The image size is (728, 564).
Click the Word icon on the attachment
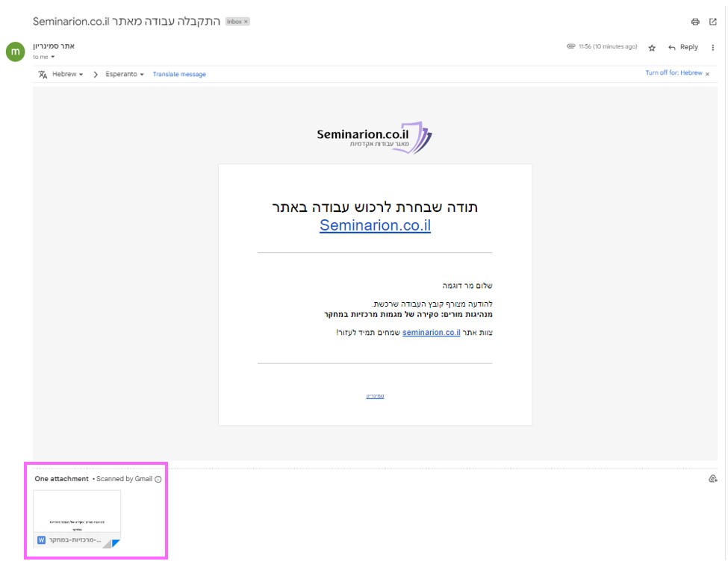click(x=41, y=540)
